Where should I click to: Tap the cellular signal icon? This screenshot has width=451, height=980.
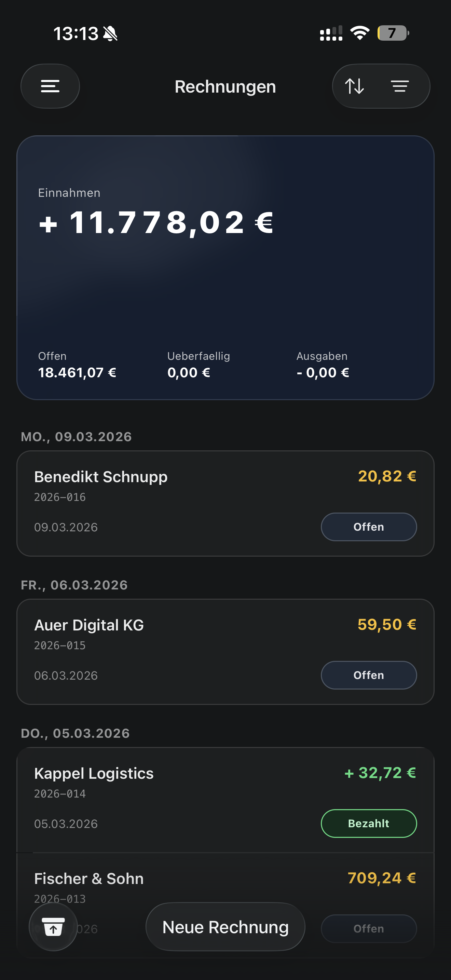[331, 33]
